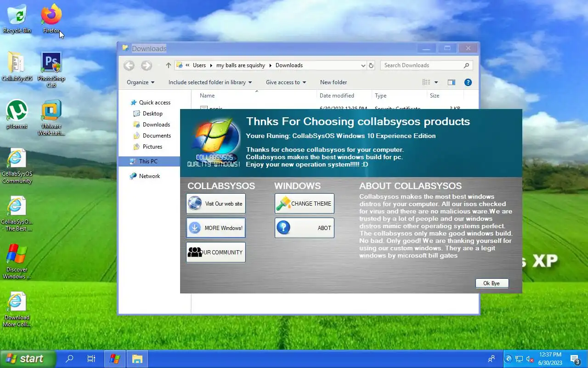Select This PC in navigation pane
588x368 pixels.
click(149, 161)
